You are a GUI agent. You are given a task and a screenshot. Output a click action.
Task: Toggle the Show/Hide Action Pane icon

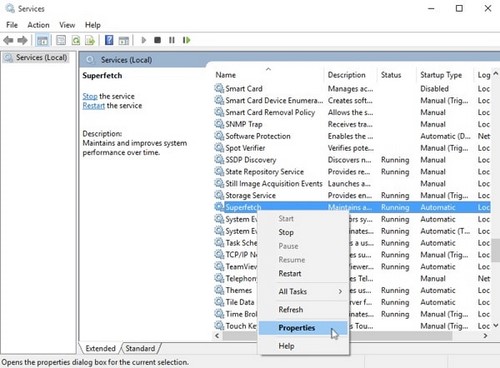pyautogui.click(x=124, y=40)
